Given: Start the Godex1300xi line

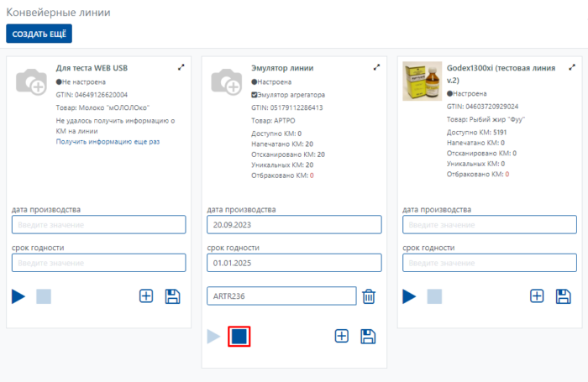Looking at the screenshot, I should 410,296.
